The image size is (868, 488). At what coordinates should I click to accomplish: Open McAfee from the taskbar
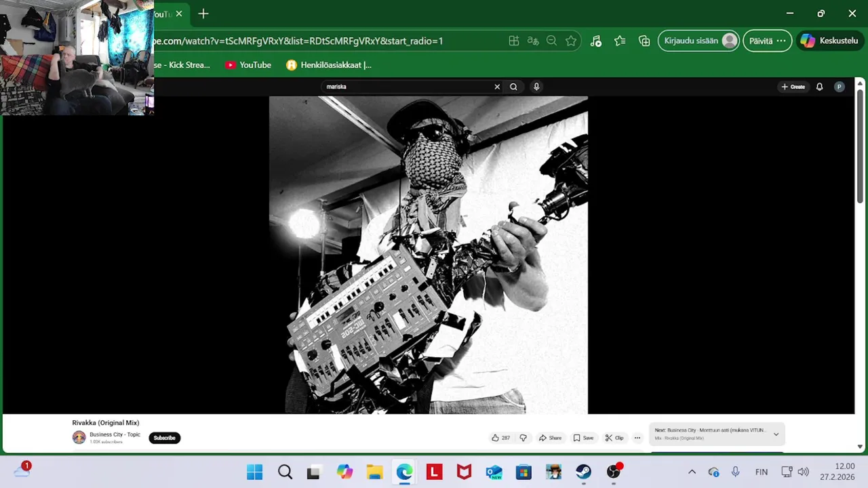(x=464, y=472)
